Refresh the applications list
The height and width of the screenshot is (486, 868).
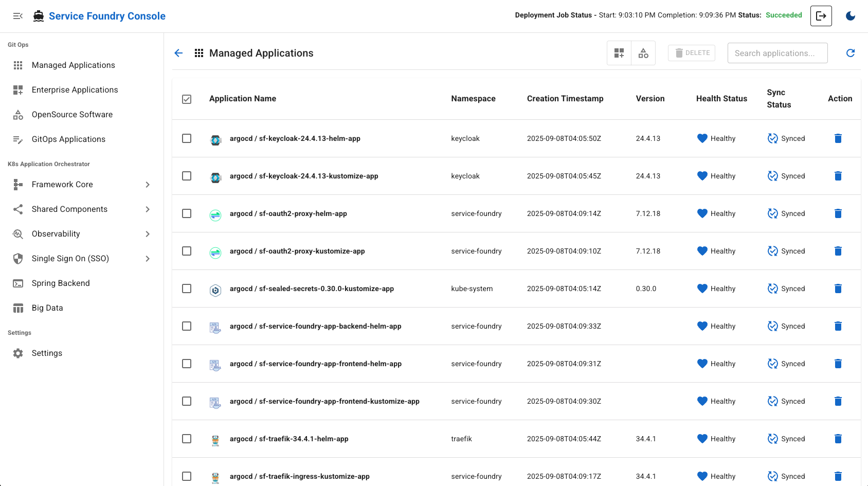click(x=851, y=53)
